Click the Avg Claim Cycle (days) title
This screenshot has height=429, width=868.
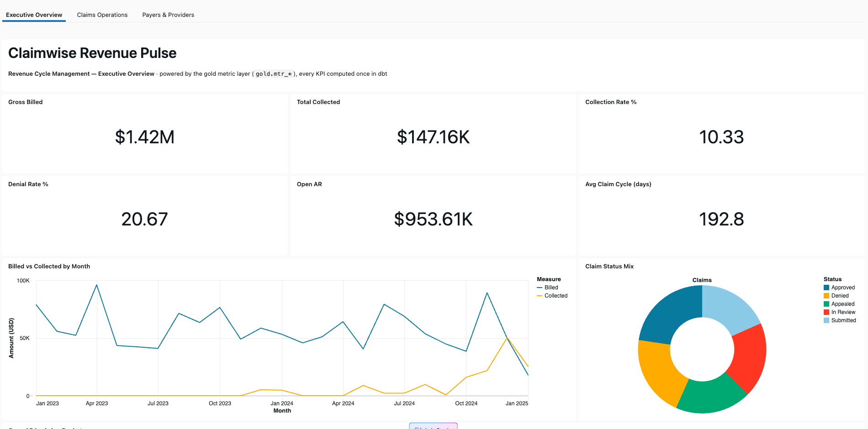coord(618,184)
